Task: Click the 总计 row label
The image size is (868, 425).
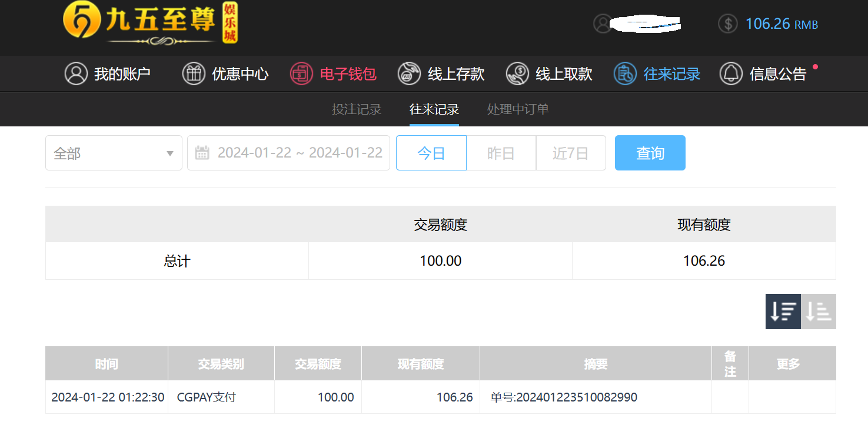Action: [x=177, y=261]
